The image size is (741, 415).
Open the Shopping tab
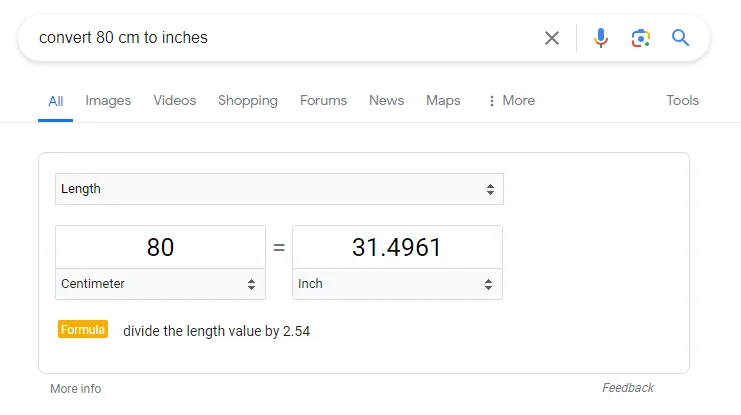coord(248,101)
